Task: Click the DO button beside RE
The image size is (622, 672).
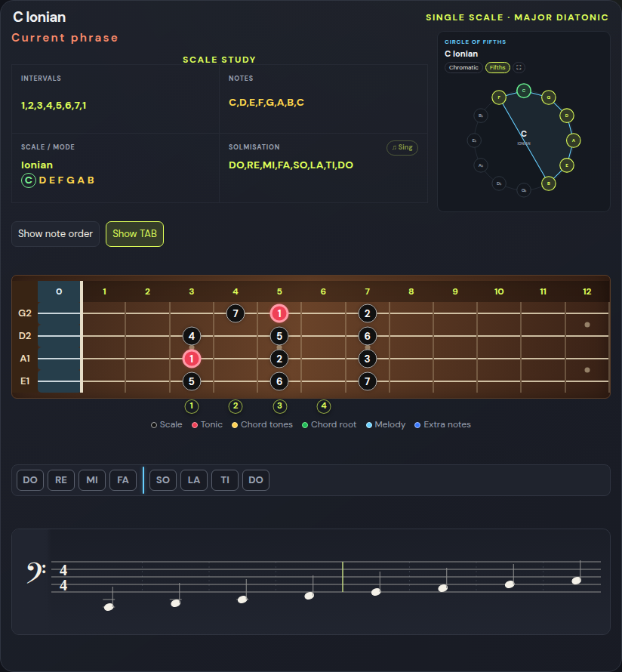Action: pyautogui.click(x=30, y=480)
